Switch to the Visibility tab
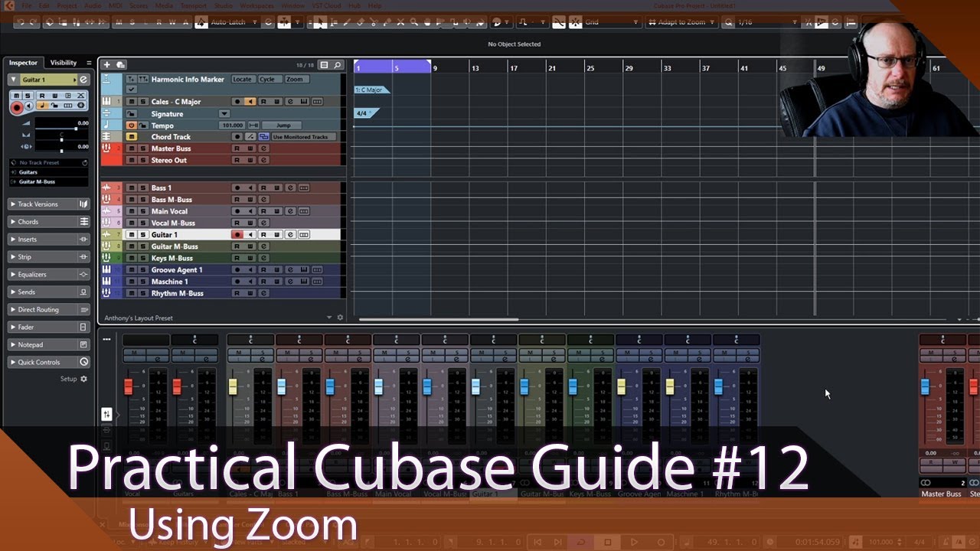980x551 pixels. tap(64, 63)
